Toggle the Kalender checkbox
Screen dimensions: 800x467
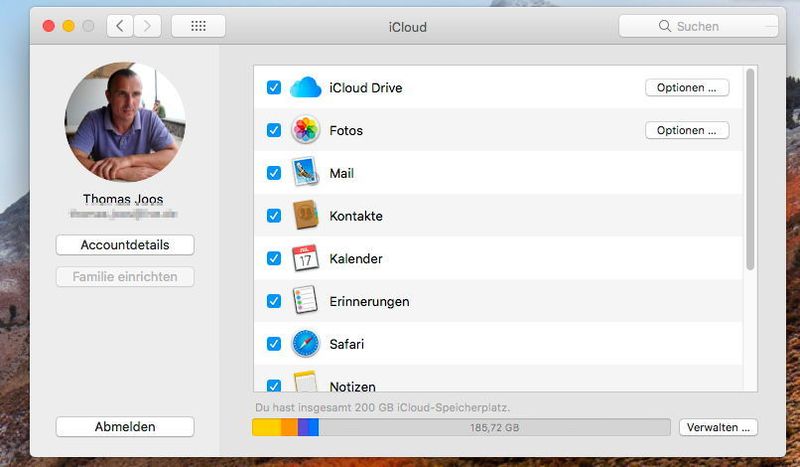click(x=274, y=258)
